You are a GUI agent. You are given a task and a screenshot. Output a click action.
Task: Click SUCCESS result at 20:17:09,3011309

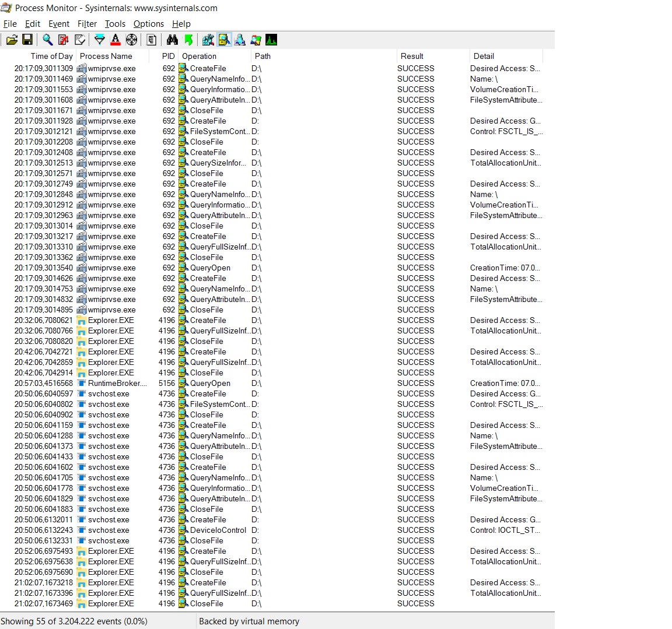[x=416, y=69]
